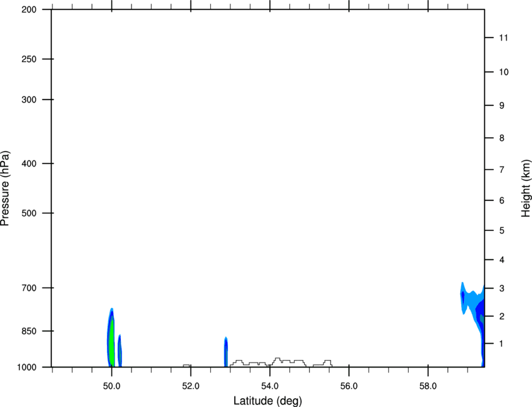Pick the 8 km height label

click(x=502, y=138)
